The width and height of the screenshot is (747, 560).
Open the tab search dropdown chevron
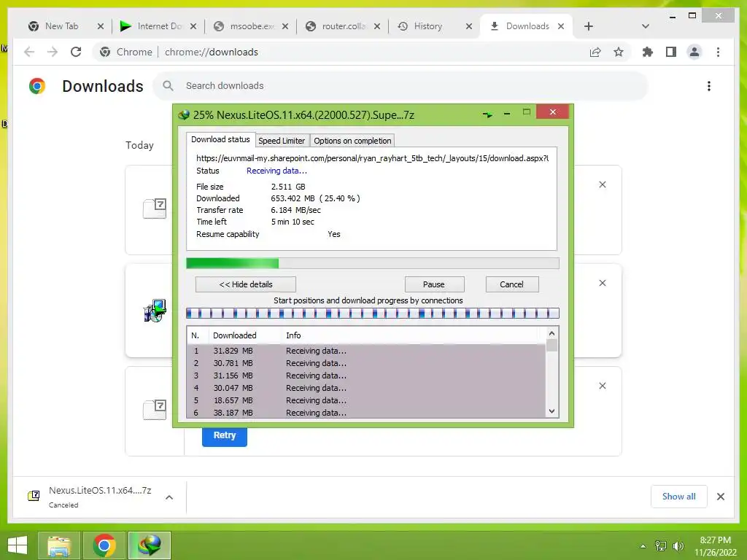pyautogui.click(x=646, y=26)
